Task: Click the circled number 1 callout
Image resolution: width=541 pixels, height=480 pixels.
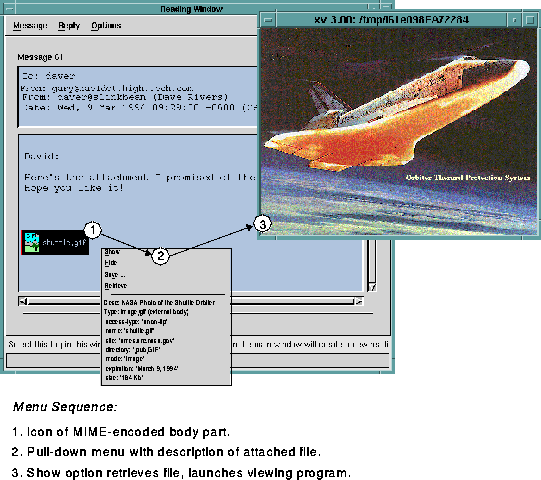Action: (x=92, y=230)
